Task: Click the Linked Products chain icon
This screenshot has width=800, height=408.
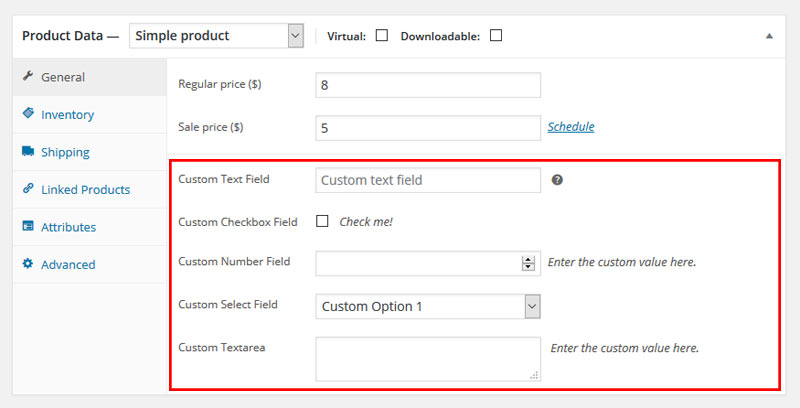Action: [x=28, y=188]
